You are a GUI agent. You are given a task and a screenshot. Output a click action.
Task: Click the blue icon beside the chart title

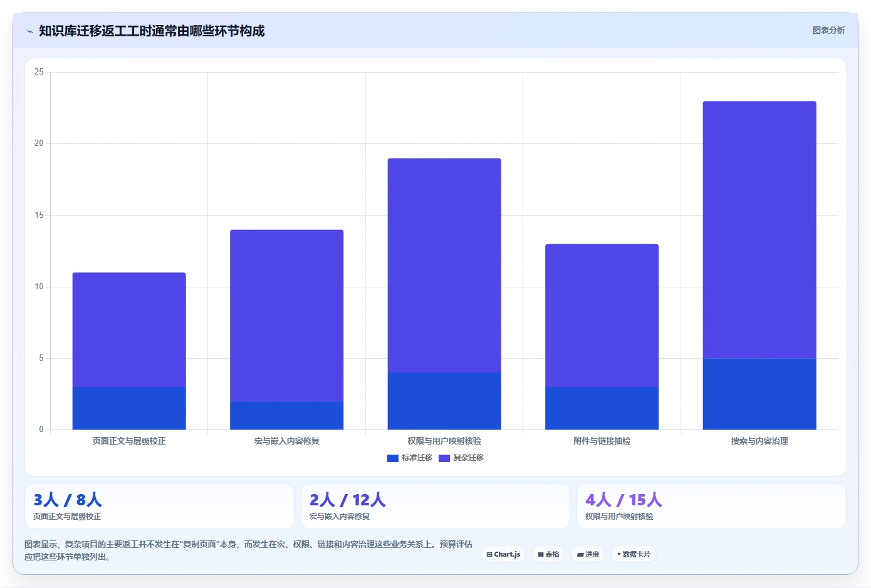29,31
